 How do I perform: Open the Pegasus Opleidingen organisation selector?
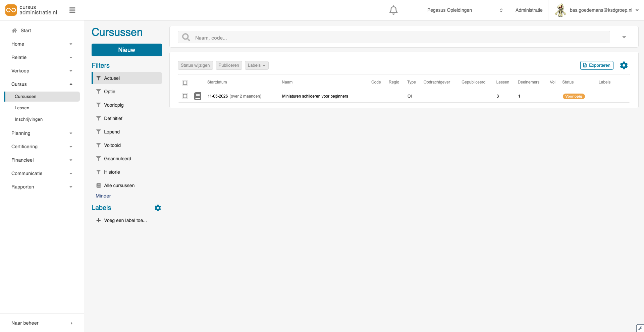click(x=464, y=10)
